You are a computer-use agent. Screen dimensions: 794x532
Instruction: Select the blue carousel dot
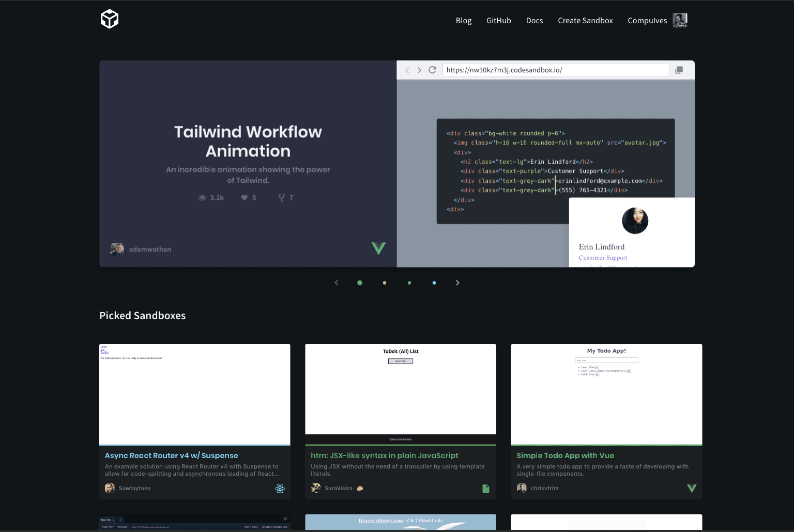434,283
